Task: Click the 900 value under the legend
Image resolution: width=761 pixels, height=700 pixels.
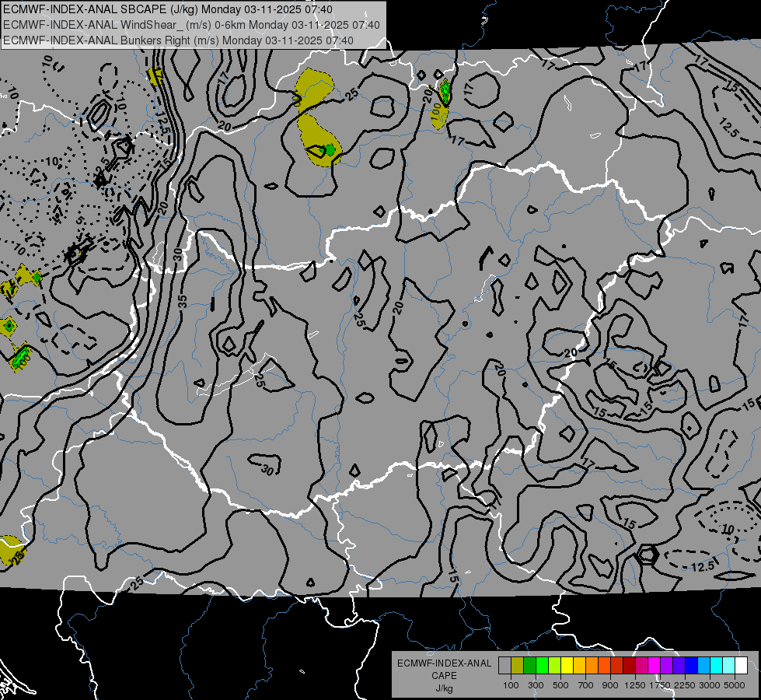Action: [x=610, y=685]
